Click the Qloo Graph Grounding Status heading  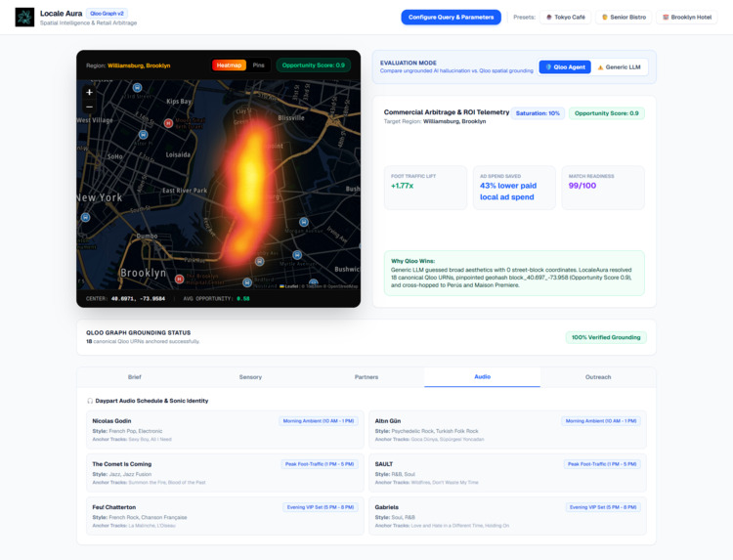click(x=139, y=333)
